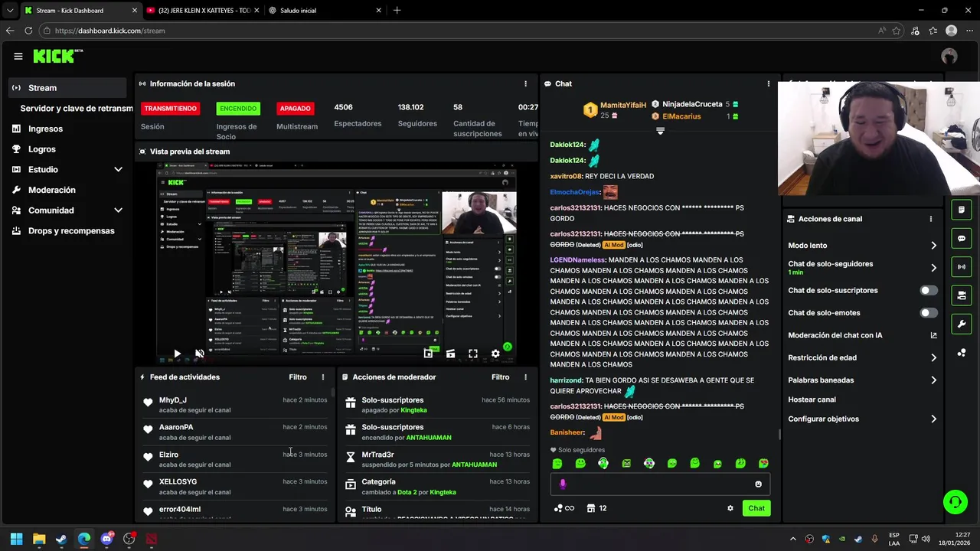Open the Filtro in Acciones de moderador
The width and height of the screenshot is (980, 551).
[500, 377]
